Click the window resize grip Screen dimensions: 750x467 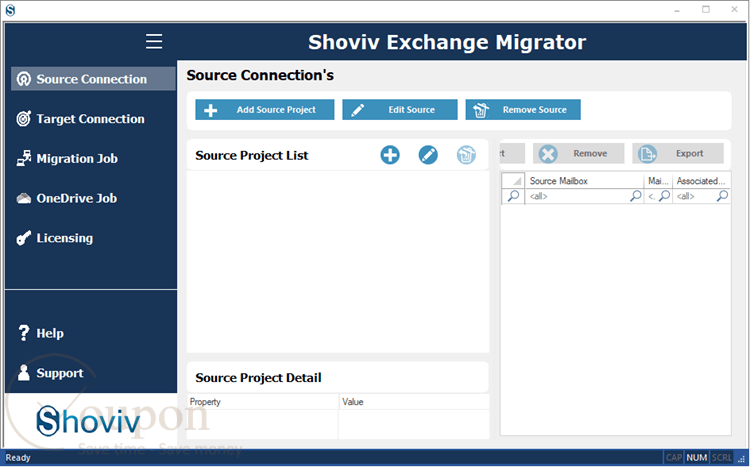tap(741, 458)
